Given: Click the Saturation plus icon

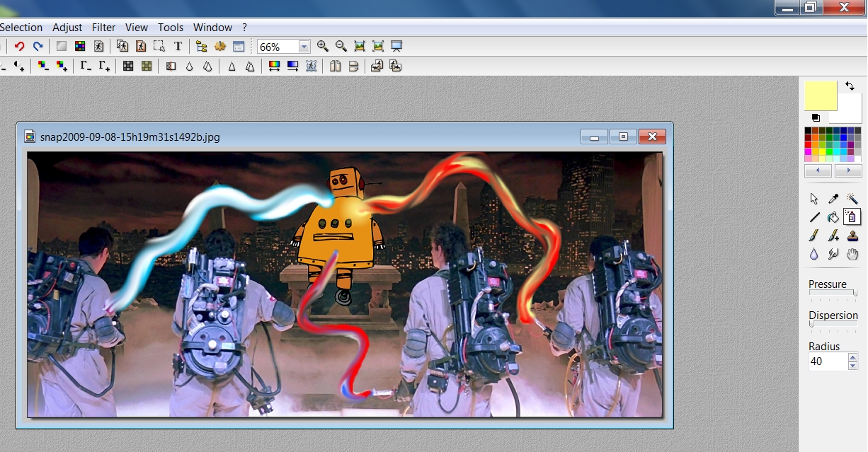Looking at the screenshot, I should (x=62, y=66).
